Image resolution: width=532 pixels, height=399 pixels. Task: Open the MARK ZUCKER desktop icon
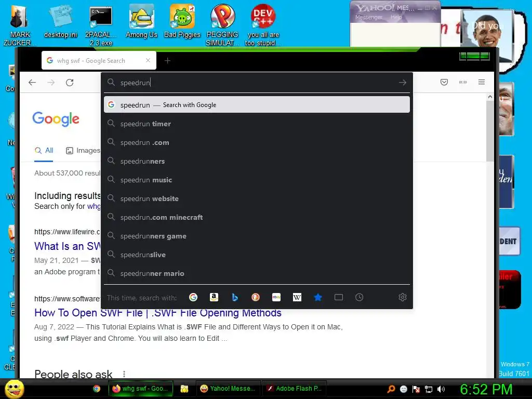pos(19,25)
